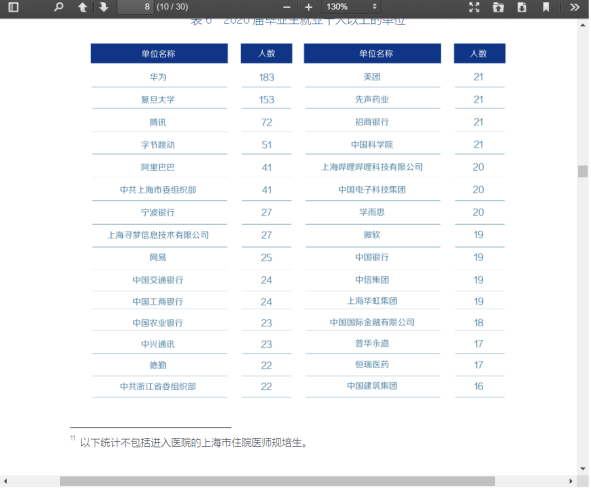Click the horizontal scrollbar thumb
Image resolution: width=591 pixels, height=492 pixels.
click(277, 481)
